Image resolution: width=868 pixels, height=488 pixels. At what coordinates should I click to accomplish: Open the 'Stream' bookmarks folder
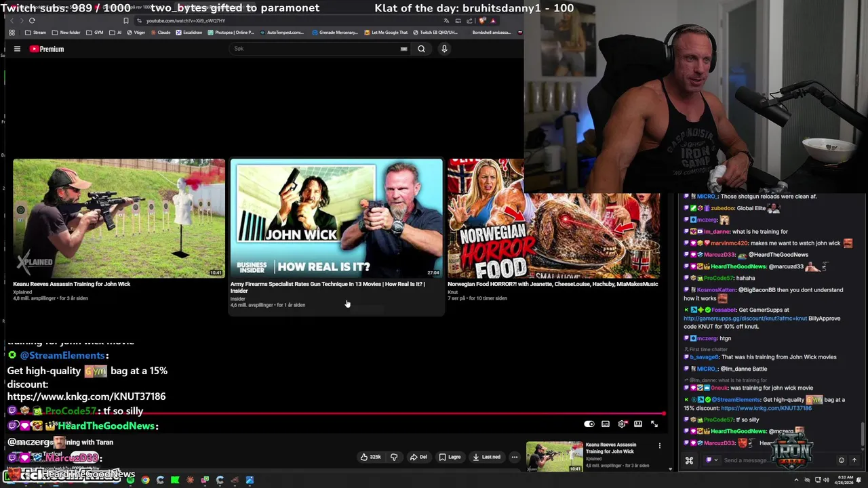(x=35, y=33)
